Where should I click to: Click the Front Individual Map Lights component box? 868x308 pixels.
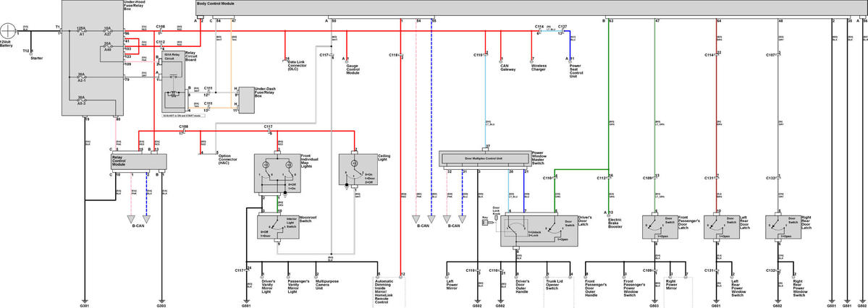tap(277, 173)
